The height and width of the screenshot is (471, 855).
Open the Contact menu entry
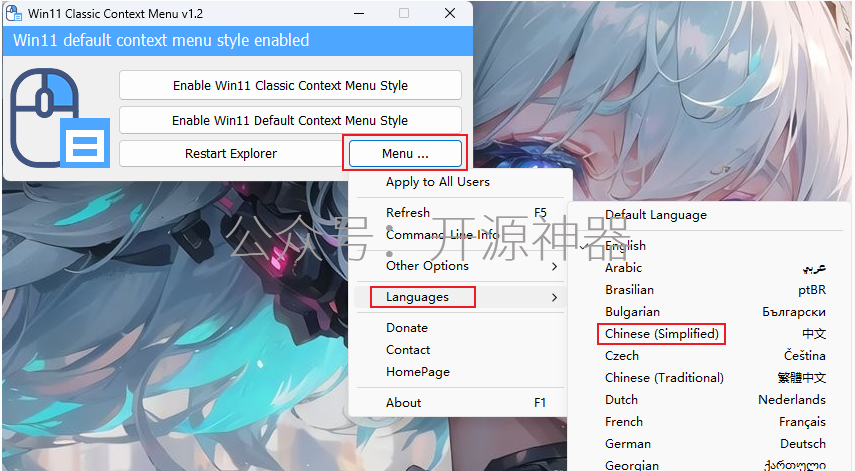pos(460,350)
